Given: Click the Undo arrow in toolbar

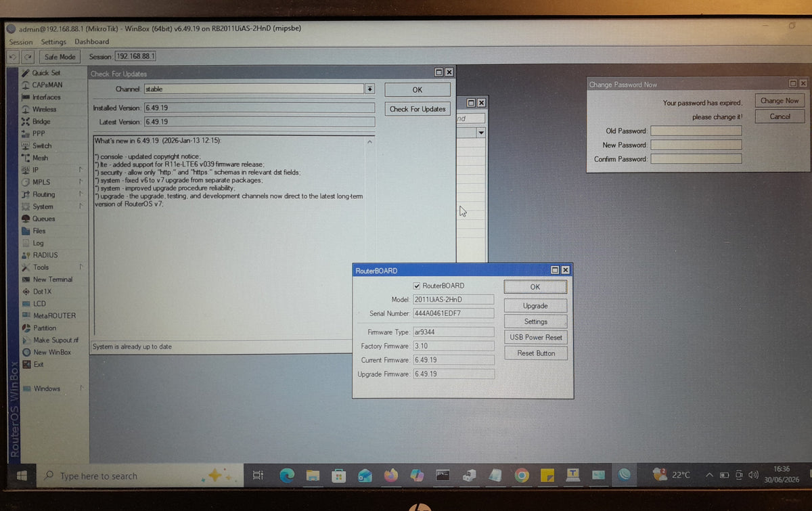Looking at the screenshot, I should pyautogui.click(x=14, y=57).
